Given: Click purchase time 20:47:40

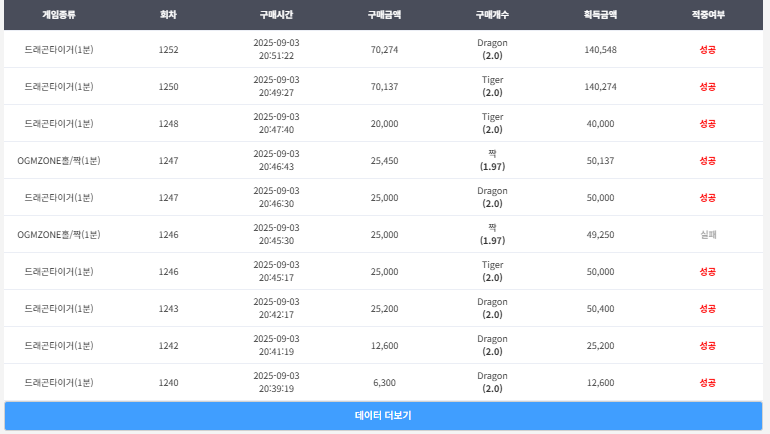Looking at the screenshot, I should pos(276,130).
